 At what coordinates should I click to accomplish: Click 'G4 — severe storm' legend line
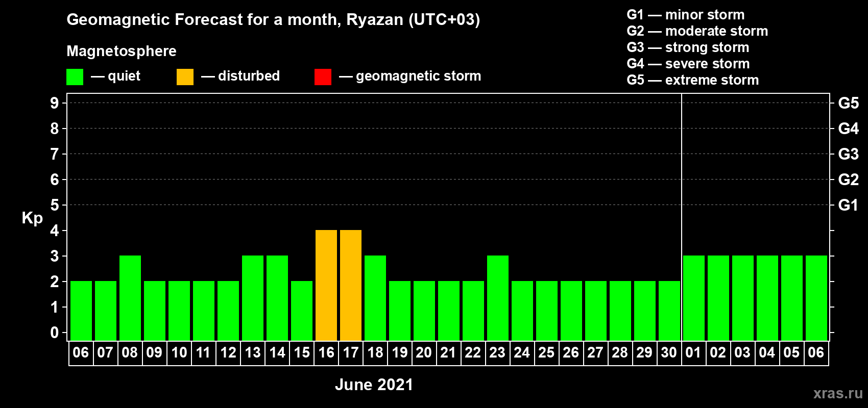click(x=688, y=64)
